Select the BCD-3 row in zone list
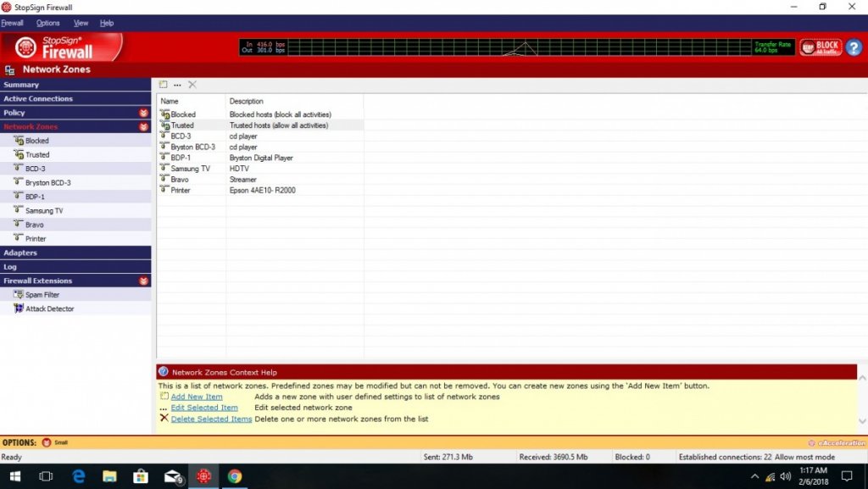868x489 pixels. 261,136
